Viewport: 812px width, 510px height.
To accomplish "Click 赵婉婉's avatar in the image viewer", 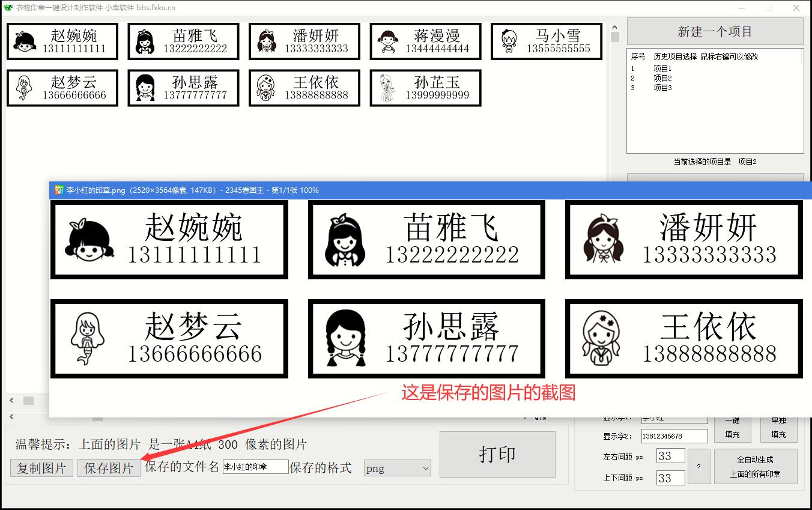I will (89, 240).
